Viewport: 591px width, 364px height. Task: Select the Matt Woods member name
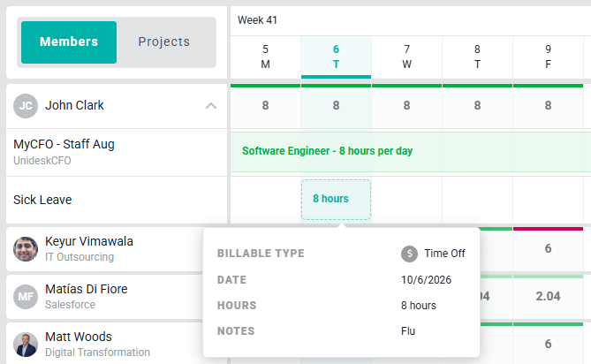(79, 337)
